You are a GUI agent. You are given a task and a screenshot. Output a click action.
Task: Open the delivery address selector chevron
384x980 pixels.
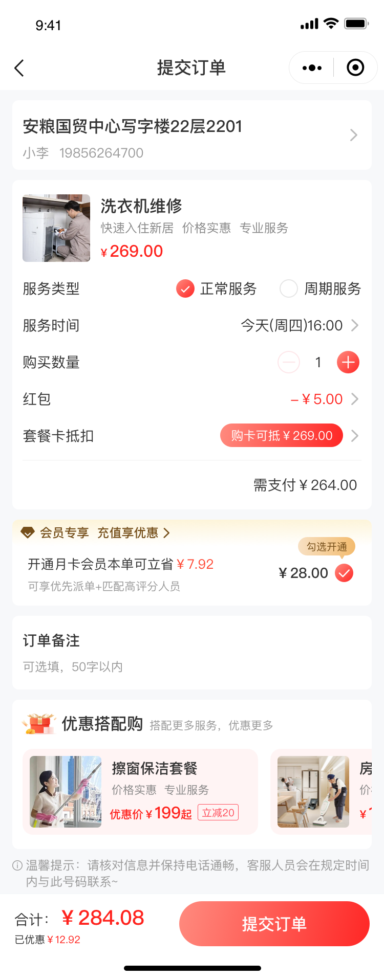353,135
